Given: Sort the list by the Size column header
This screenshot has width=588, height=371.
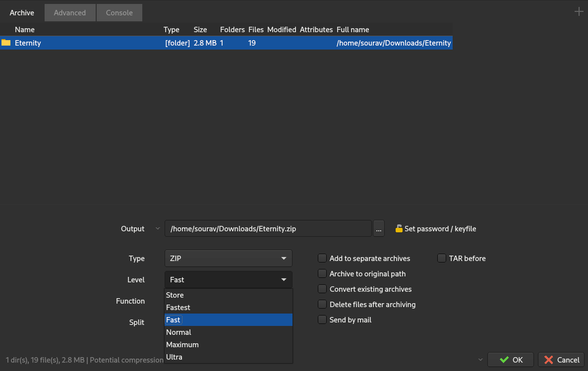Looking at the screenshot, I should coord(200,30).
